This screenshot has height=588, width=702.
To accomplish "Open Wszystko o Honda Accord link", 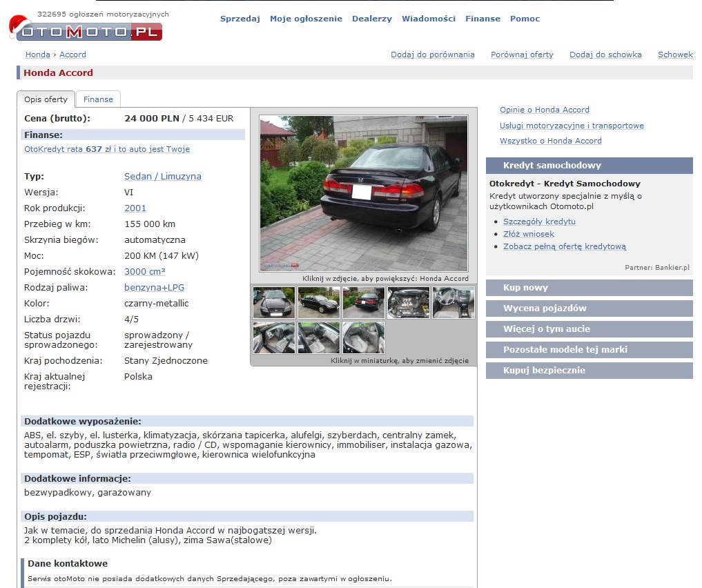I will click(x=551, y=141).
